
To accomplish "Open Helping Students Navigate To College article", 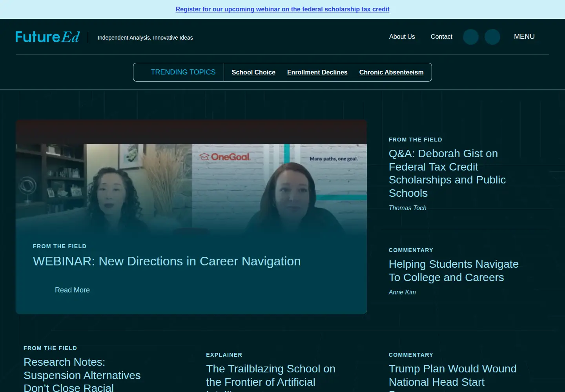I will [x=454, y=270].
